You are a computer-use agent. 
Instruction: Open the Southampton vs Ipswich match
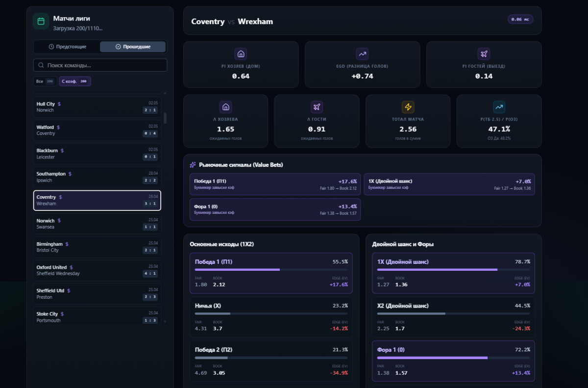(x=97, y=177)
